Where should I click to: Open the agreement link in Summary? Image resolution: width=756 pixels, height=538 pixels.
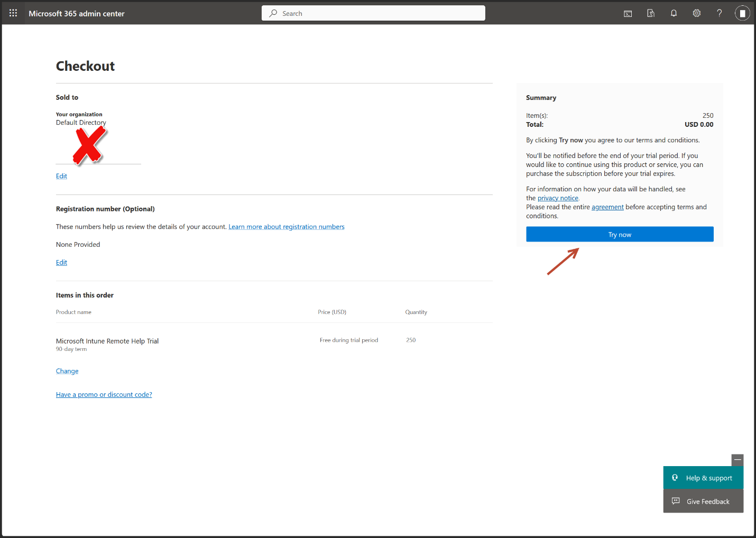pos(607,207)
